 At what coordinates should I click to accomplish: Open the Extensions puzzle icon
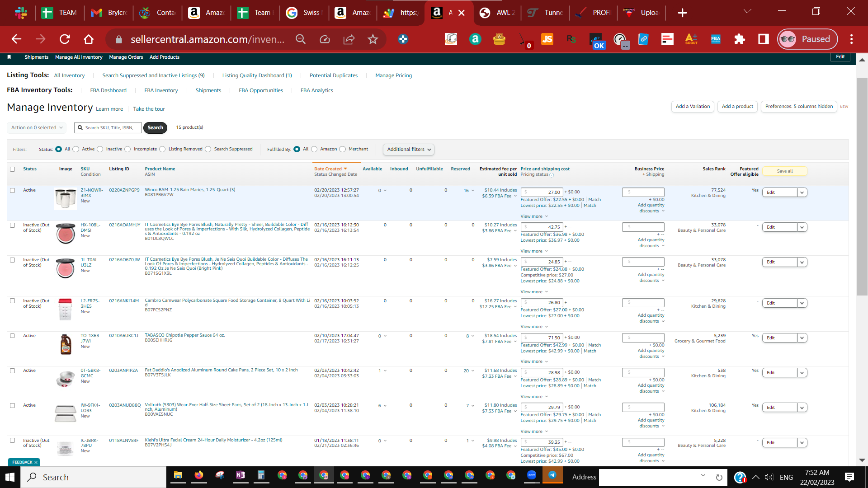coord(740,39)
